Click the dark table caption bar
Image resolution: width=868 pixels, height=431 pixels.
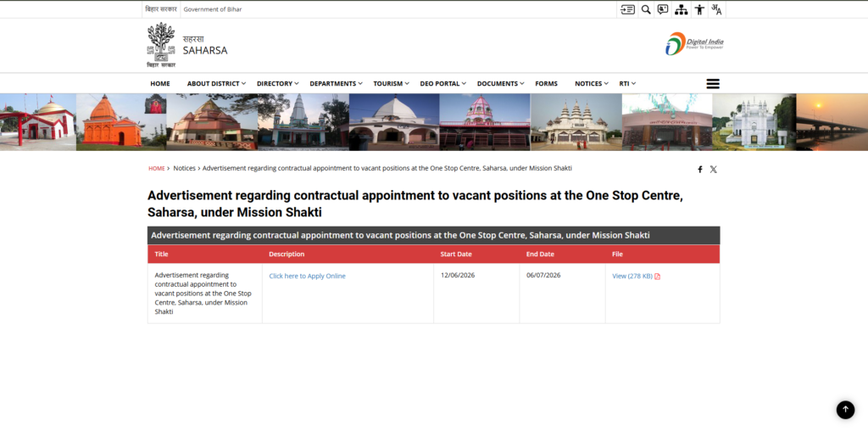433,236
